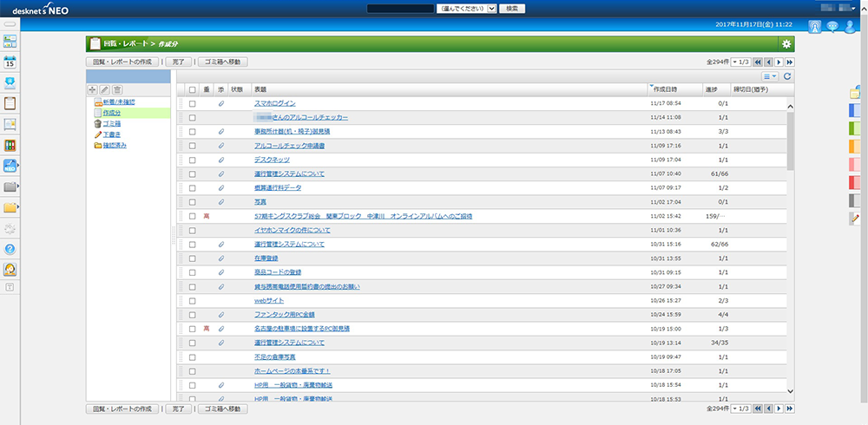Open the calendar icon in left sidebar
This screenshot has width=868, height=425.
tap(10, 62)
